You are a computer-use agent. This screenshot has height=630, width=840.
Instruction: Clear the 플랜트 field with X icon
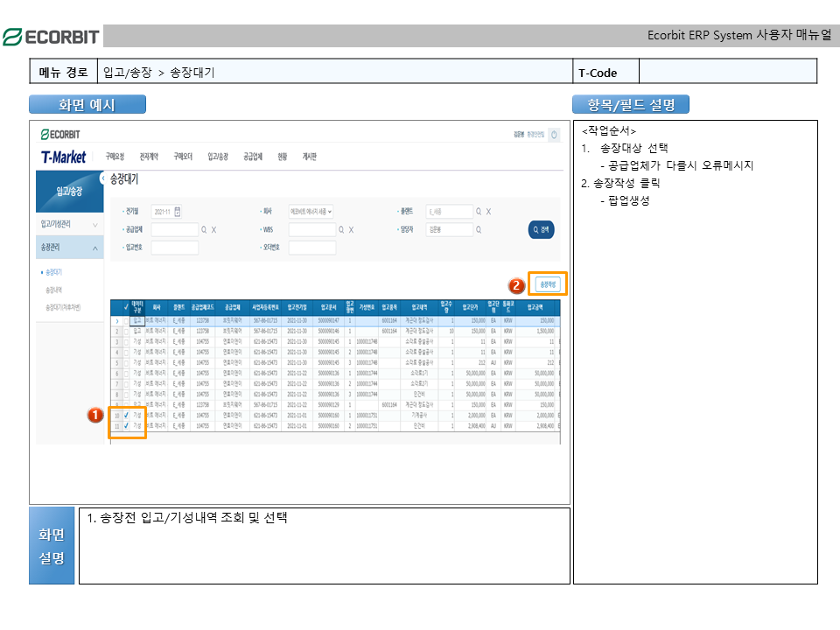(x=488, y=212)
